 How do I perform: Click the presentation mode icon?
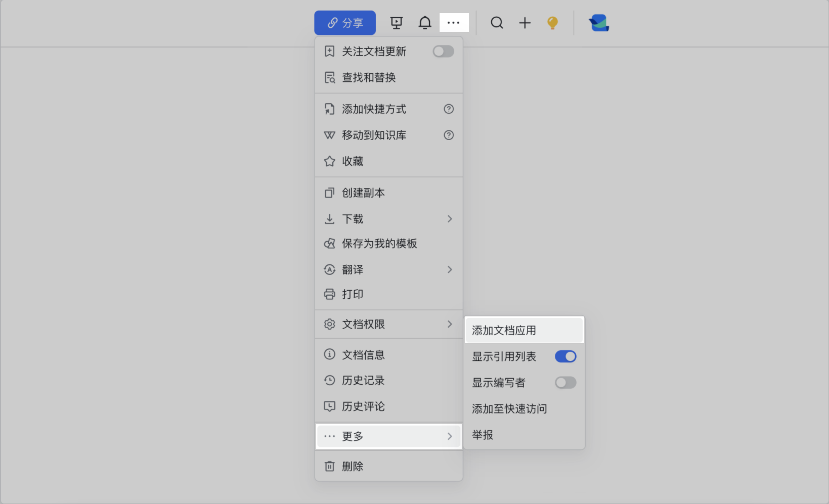click(x=396, y=23)
